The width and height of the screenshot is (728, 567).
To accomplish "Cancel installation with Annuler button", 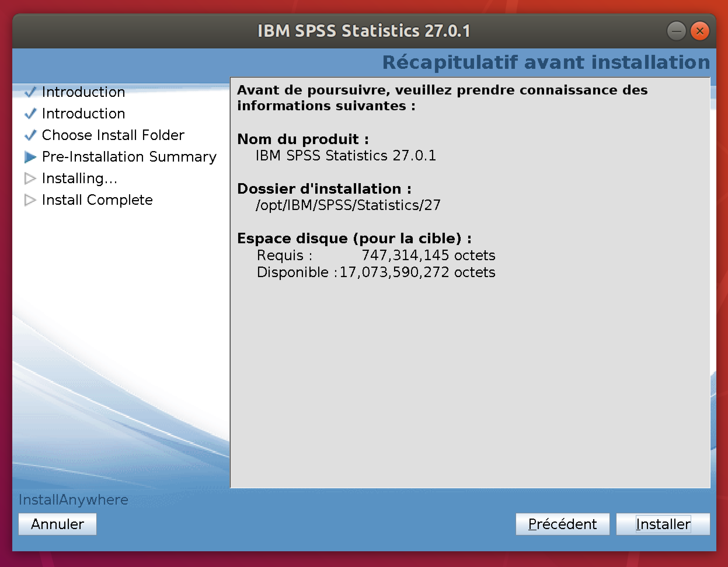I will (x=57, y=524).
